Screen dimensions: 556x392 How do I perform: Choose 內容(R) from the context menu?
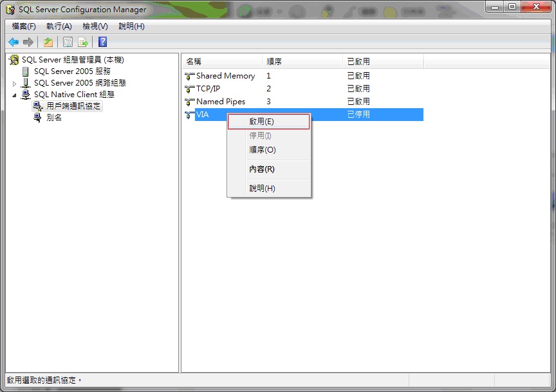(x=269, y=169)
